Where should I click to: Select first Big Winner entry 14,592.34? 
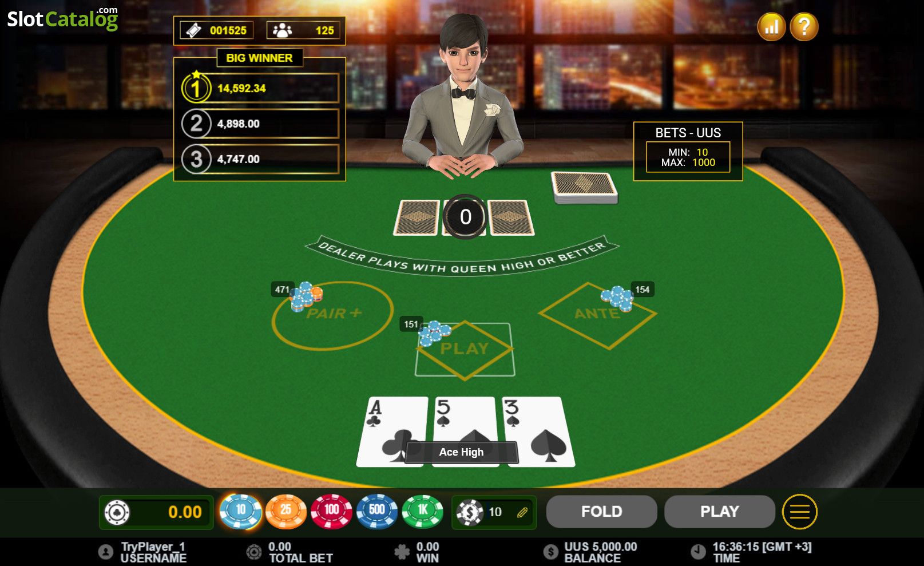point(260,88)
